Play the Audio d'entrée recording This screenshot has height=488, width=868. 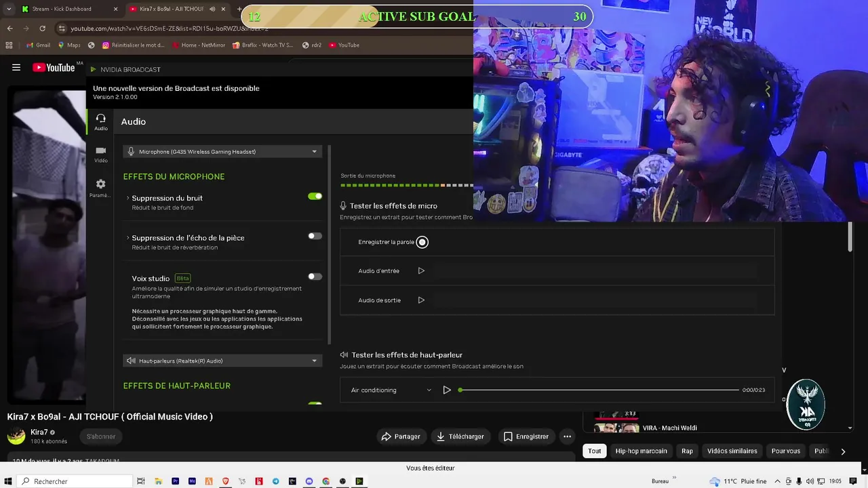(421, 271)
